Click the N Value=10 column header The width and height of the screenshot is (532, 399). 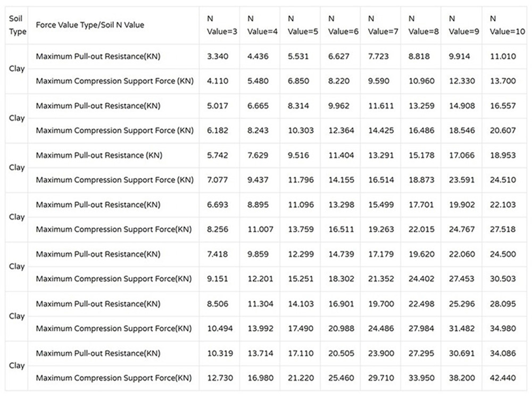point(507,25)
